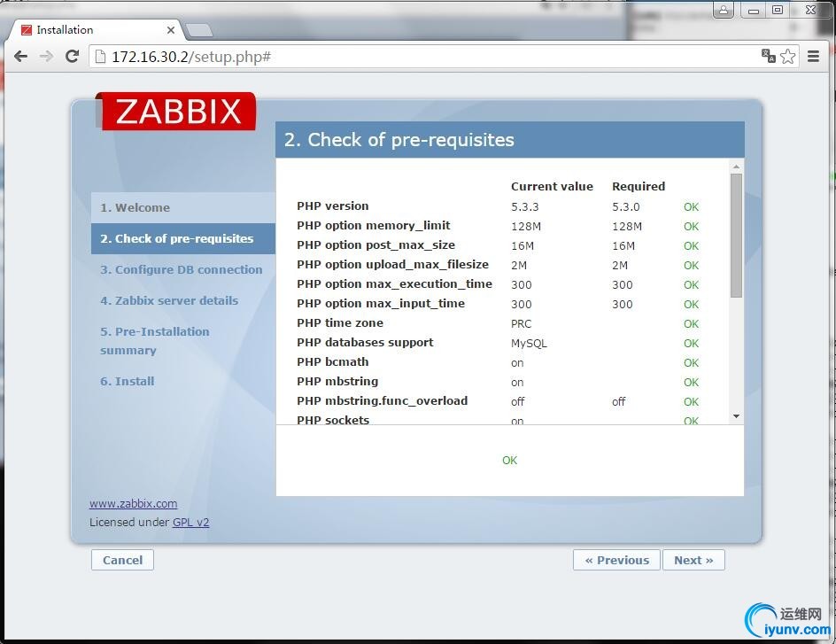Select step 3. Configure DB connection
836x644 pixels.
(x=182, y=270)
